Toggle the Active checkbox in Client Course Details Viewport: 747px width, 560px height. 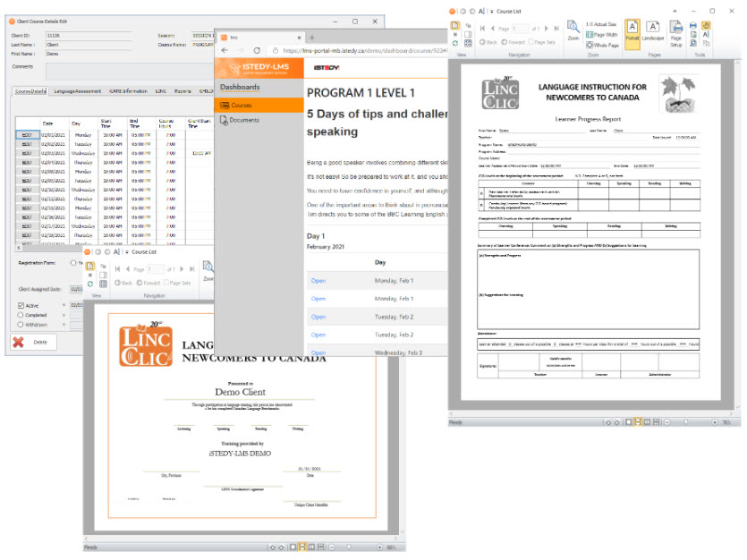[21, 306]
